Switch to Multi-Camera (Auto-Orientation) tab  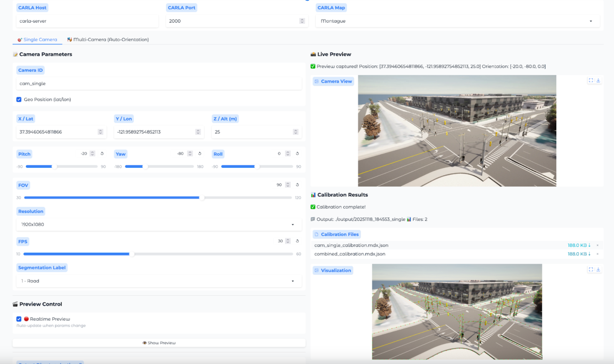108,40
